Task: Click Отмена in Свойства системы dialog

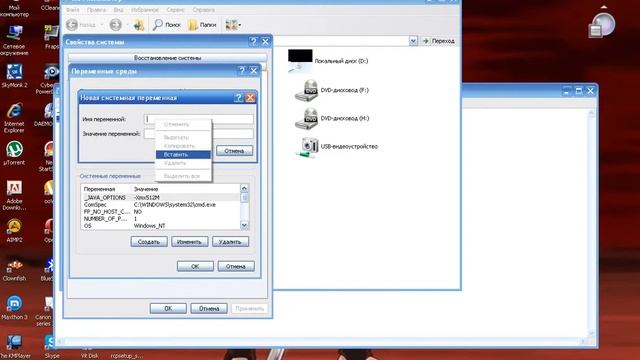Action: click(209, 308)
